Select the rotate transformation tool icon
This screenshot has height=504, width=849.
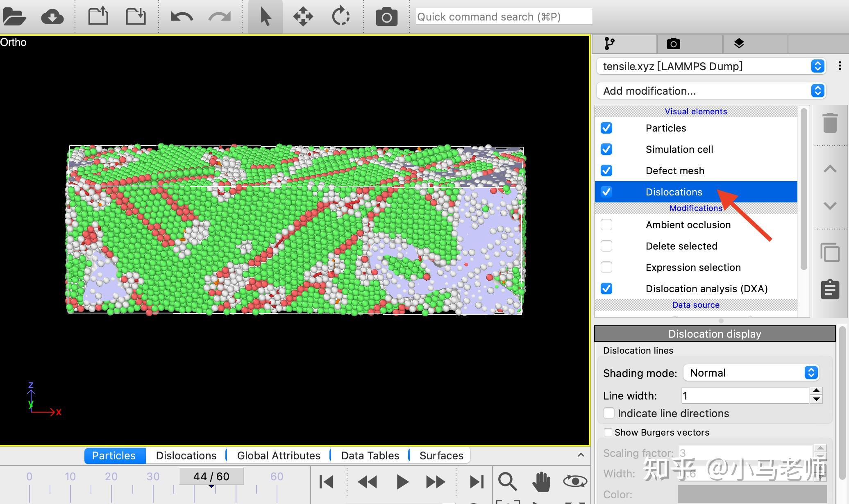(341, 17)
